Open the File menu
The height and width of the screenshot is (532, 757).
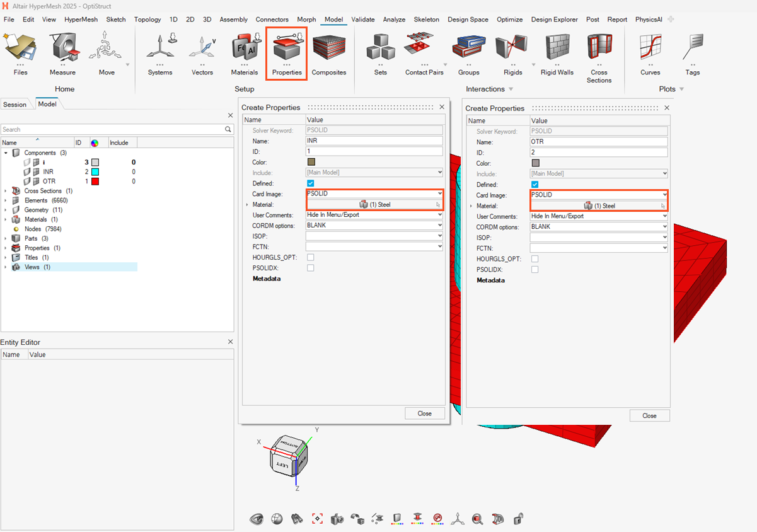pyautogui.click(x=9, y=20)
